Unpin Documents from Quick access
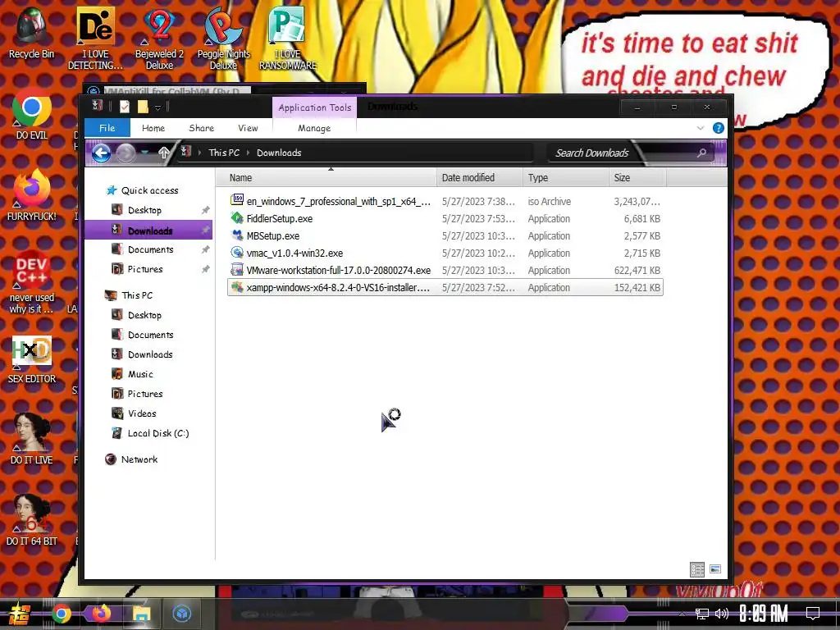Viewport: 840px width, 630px height. (205, 249)
